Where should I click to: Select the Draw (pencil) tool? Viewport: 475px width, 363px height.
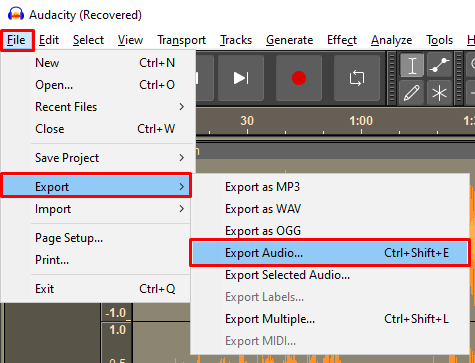pyautogui.click(x=412, y=92)
